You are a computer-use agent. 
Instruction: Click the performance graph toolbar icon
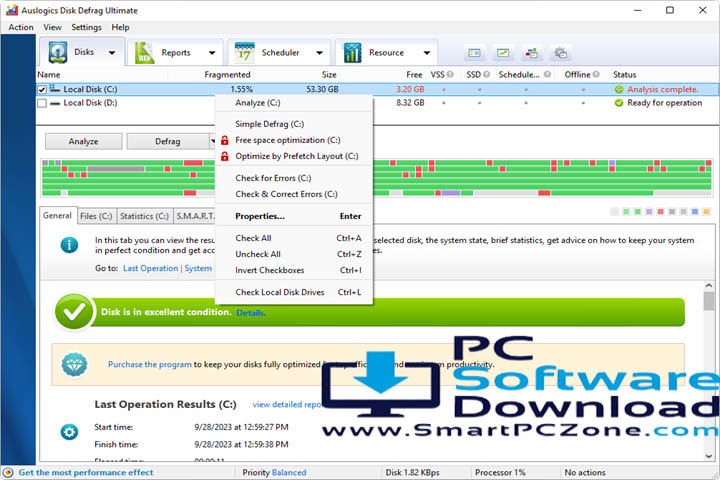pyautogui.click(x=503, y=53)
